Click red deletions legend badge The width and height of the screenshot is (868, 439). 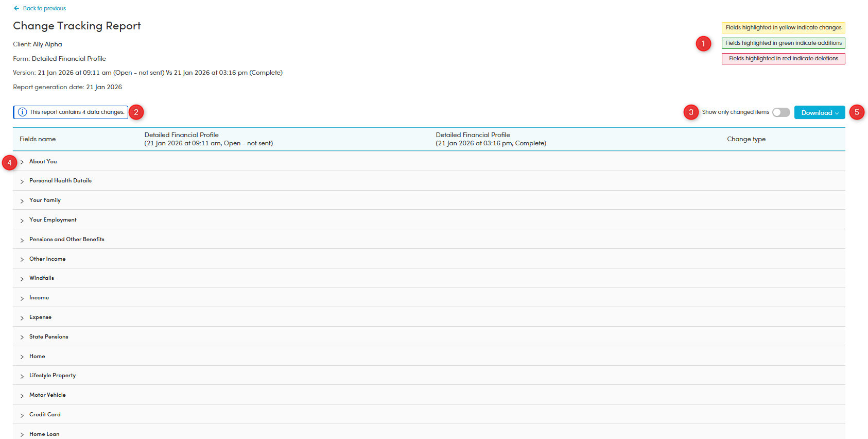(x=783, y=59)
